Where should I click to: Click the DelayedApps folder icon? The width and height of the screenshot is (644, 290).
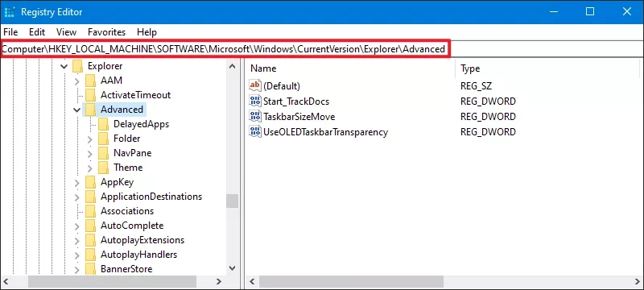[x=104, y=124]
